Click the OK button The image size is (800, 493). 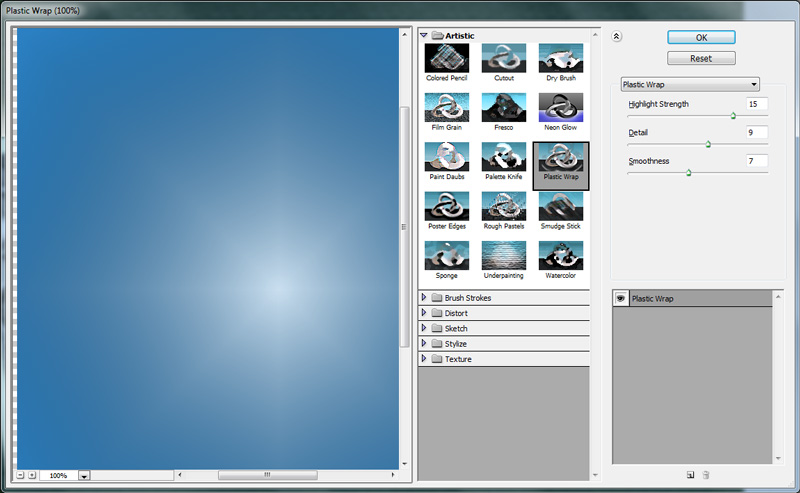(x=701, y=37)
